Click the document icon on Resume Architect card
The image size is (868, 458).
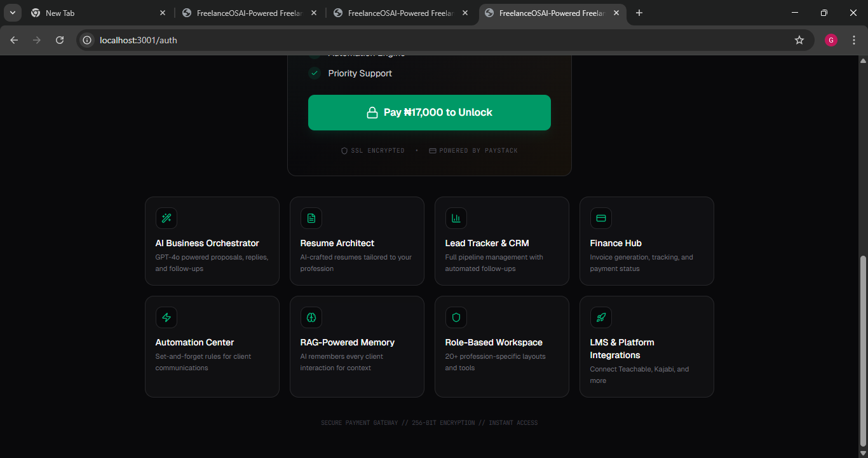[x=311, y=218]
